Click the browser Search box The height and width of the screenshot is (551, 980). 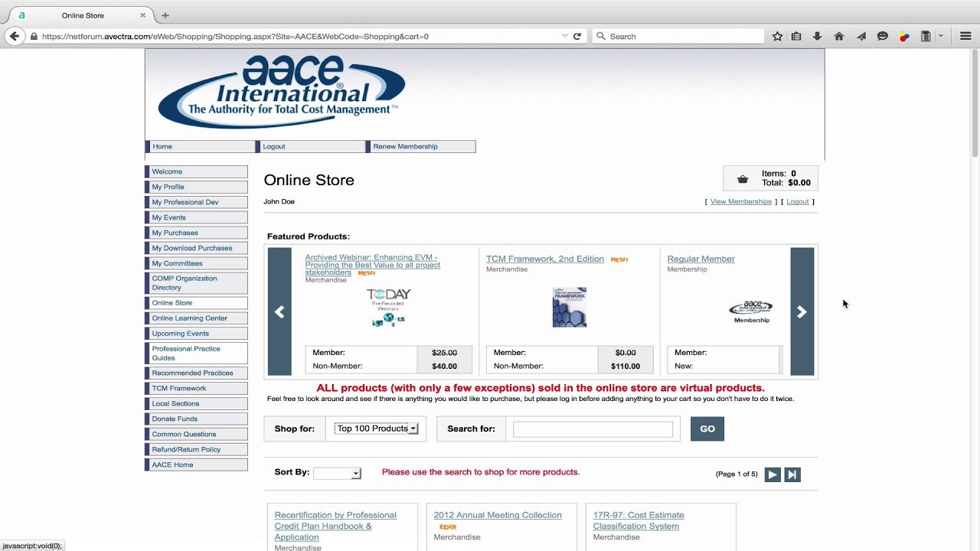(x=678, y=36)
